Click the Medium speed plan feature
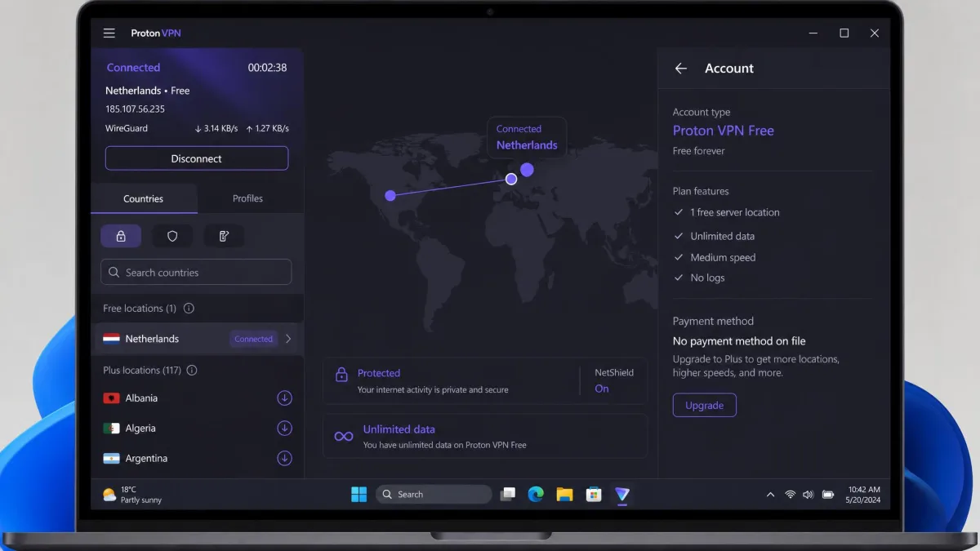The height and width of the screenshot is (551, 980). (723, 257)
